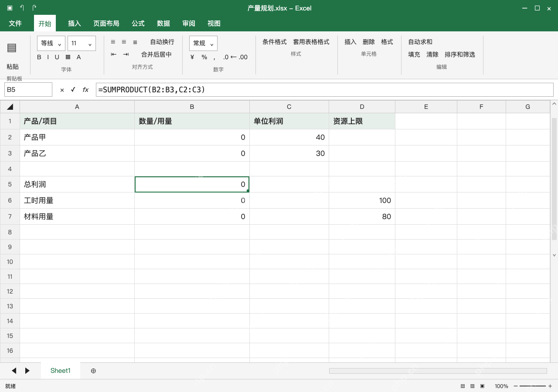Switch to Page Break Preview in status bar
The width and height of the screenshot is (558, 392).
tap(482, 386)
